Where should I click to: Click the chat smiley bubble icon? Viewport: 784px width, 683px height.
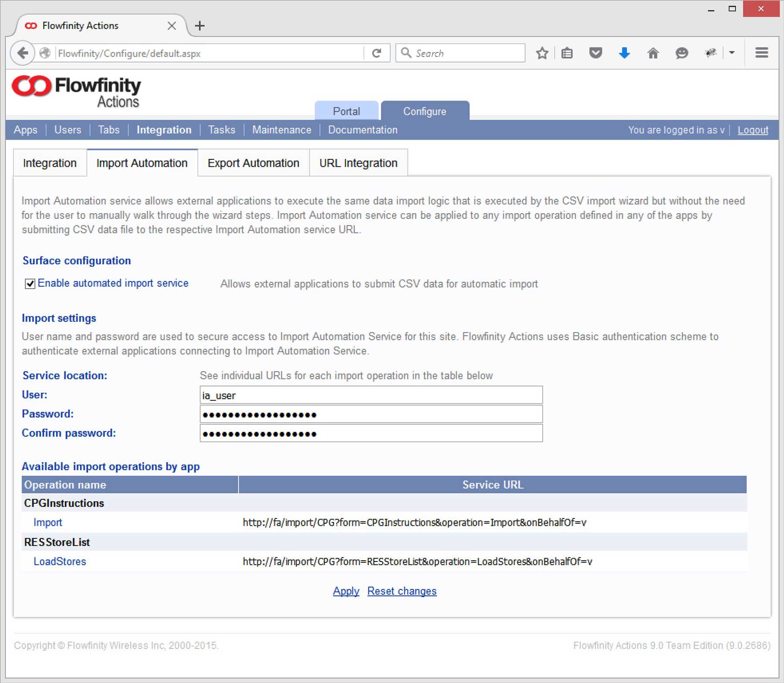click(681, 53)
